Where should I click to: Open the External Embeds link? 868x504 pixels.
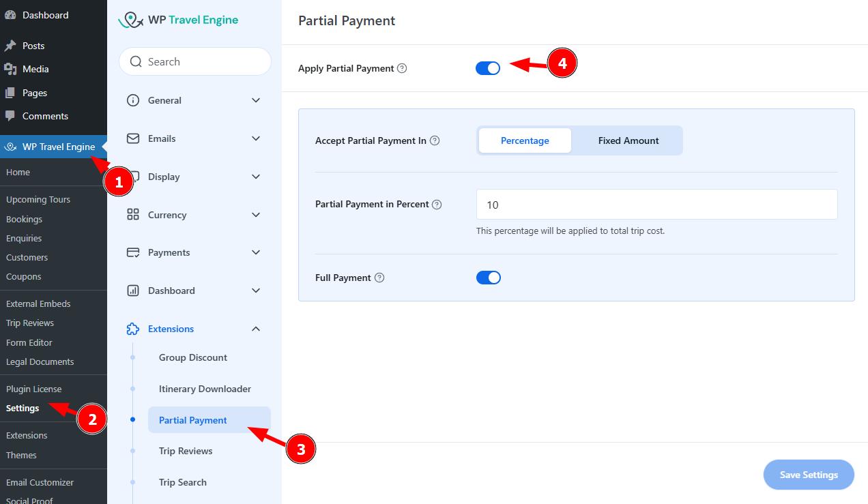[x=38, y=303]
